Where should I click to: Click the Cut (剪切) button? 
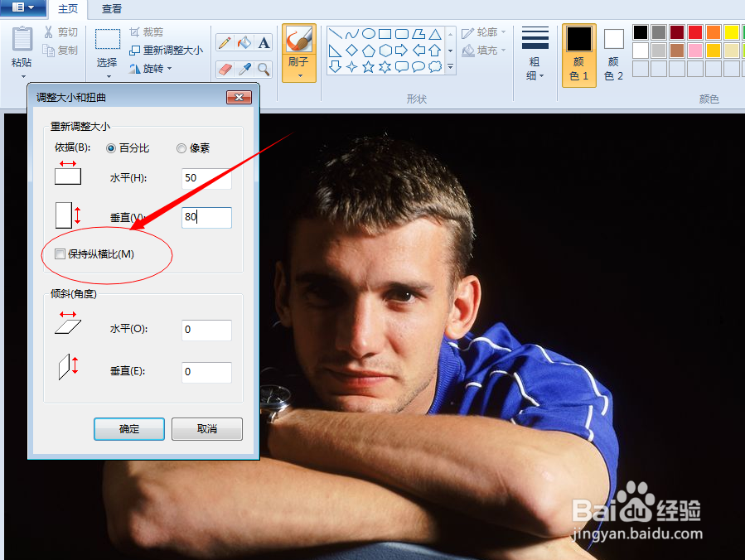(x=60, y=31)
